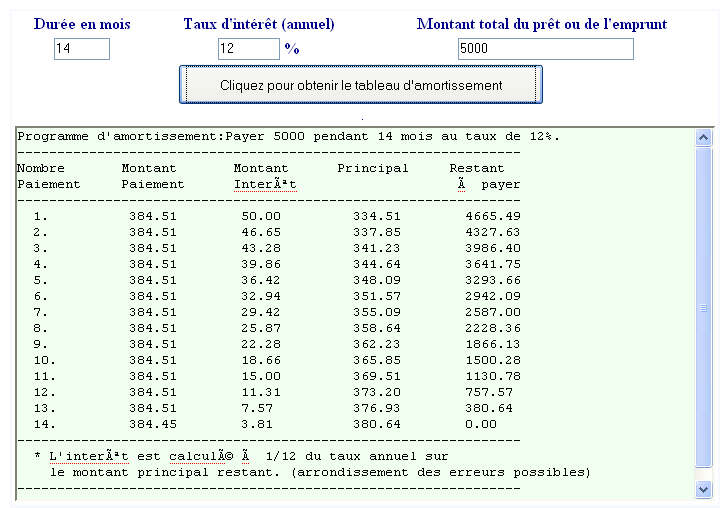Click the Durée en mois input field

tap(82, 49)
